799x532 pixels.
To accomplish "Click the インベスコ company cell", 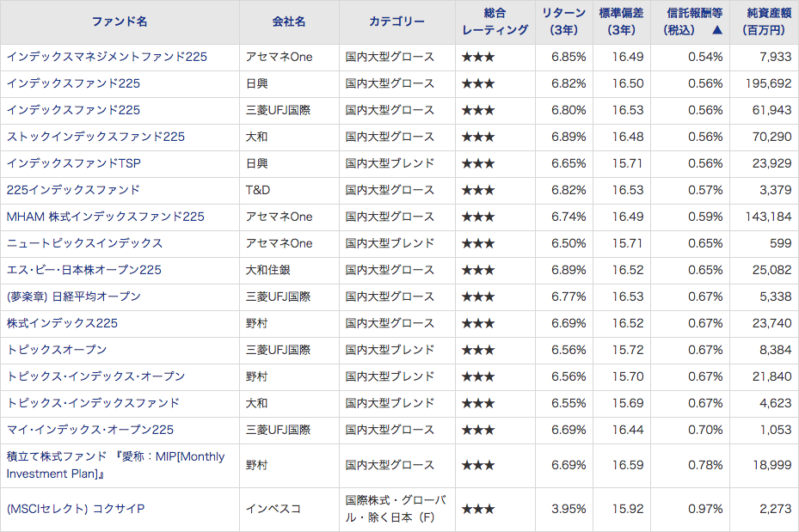I will [x=274, y=509].
